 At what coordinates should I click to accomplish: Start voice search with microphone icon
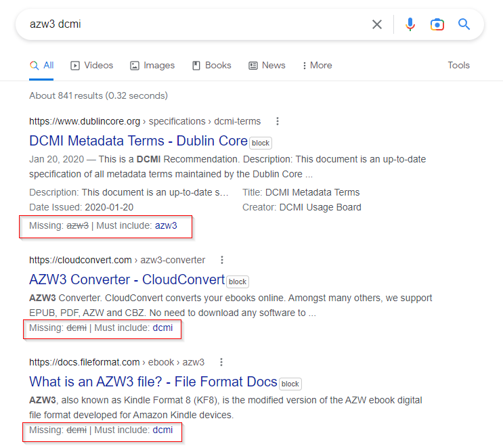click(x=410, y=24)
